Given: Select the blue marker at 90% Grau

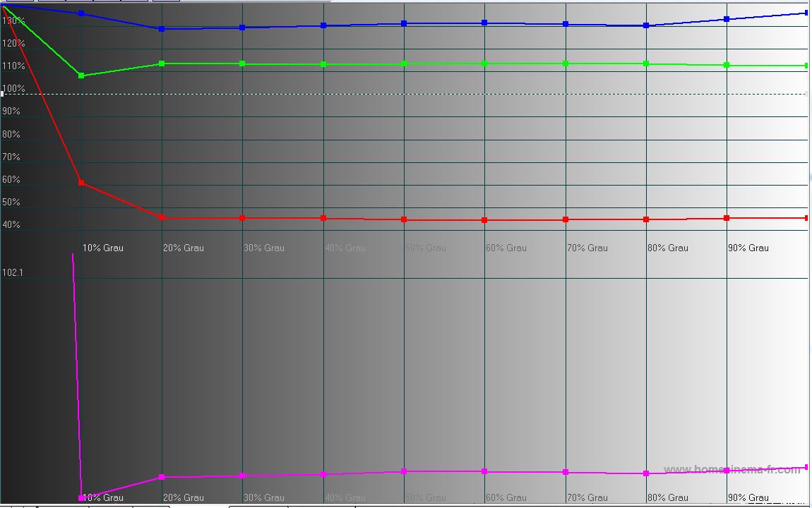Looking at the screenshot, I should pyautogui.click(x=727, y=19).
